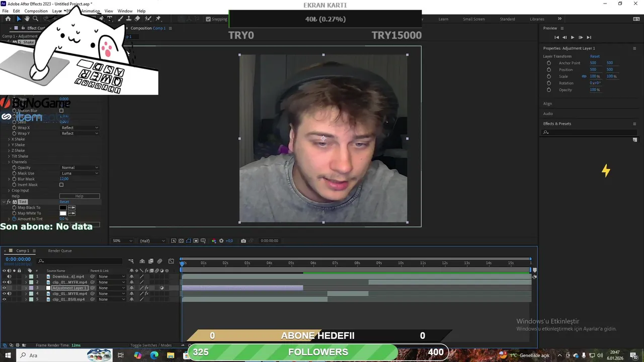The height and width of the screenshot is (362, 644).
Task: Open the Help menu
Action: pyautogui.click(x=141, y=11)
